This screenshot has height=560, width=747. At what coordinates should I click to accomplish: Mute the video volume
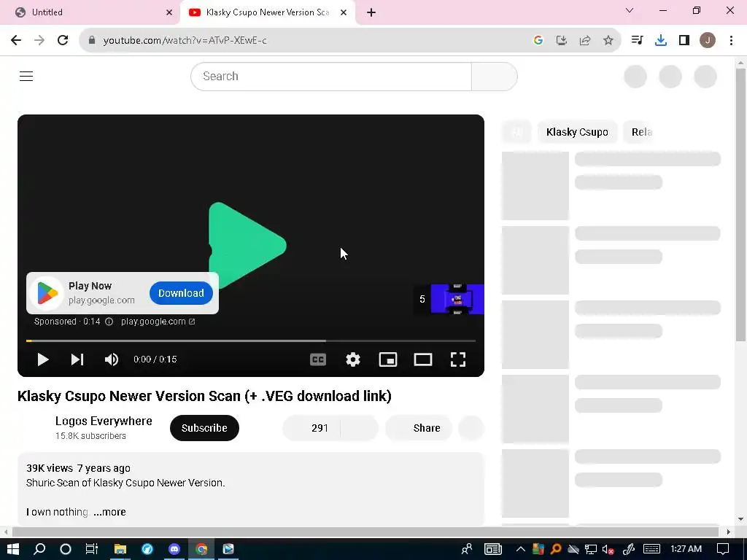tap(112, 359)
